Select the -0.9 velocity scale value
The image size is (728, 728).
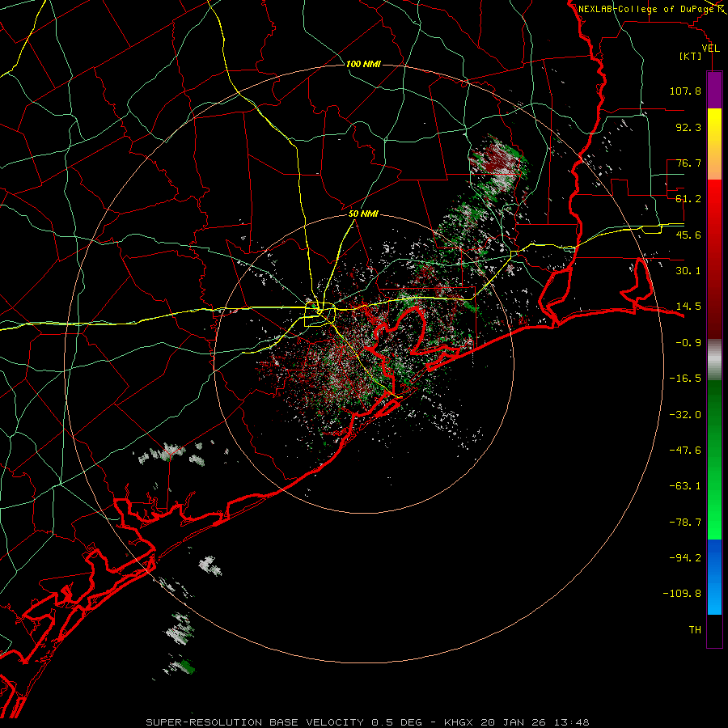688,343
